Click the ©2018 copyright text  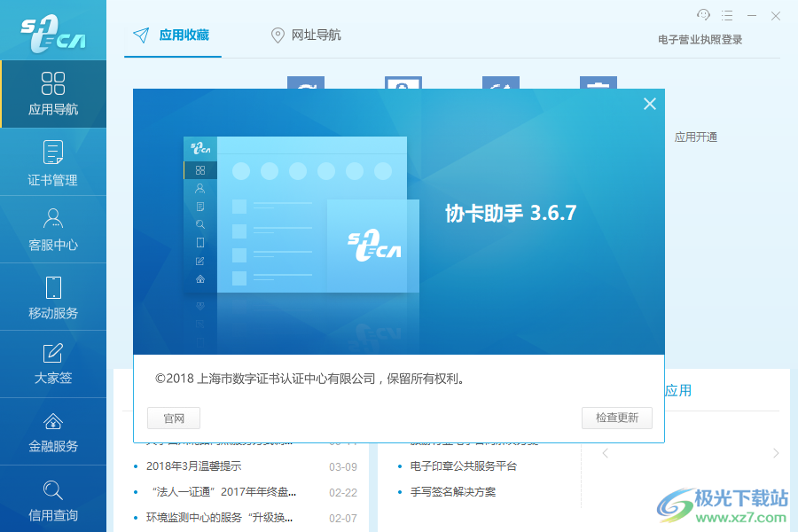click(310, 379)
